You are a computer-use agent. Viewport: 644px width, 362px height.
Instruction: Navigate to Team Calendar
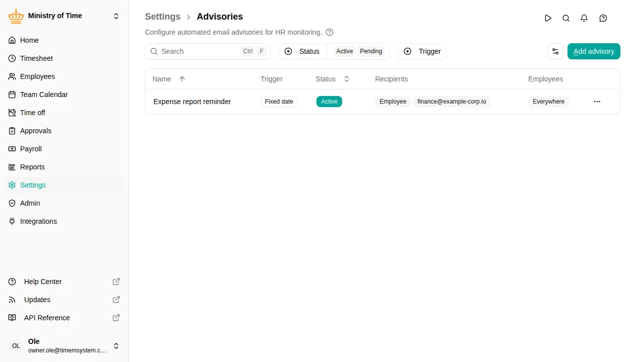pyautogui.click(x=64, y=95)
